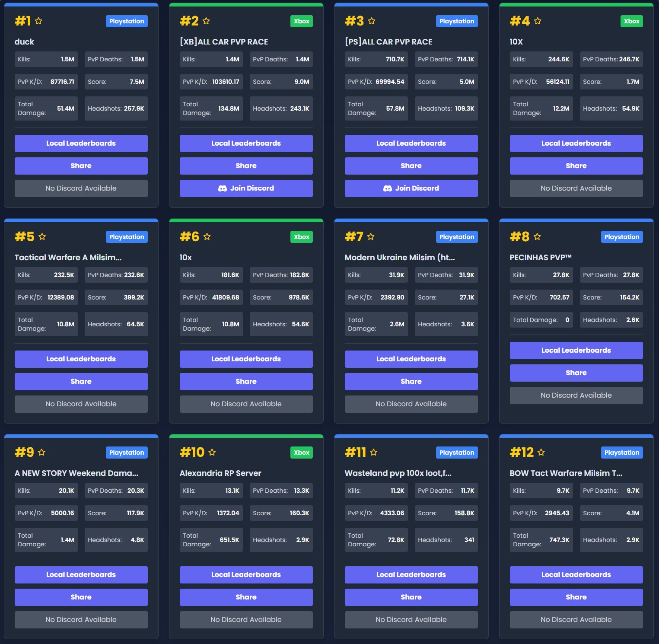659x644 pixels.
Task: Share the Alexandria RP Server
Action: click(x=246, y=597)
